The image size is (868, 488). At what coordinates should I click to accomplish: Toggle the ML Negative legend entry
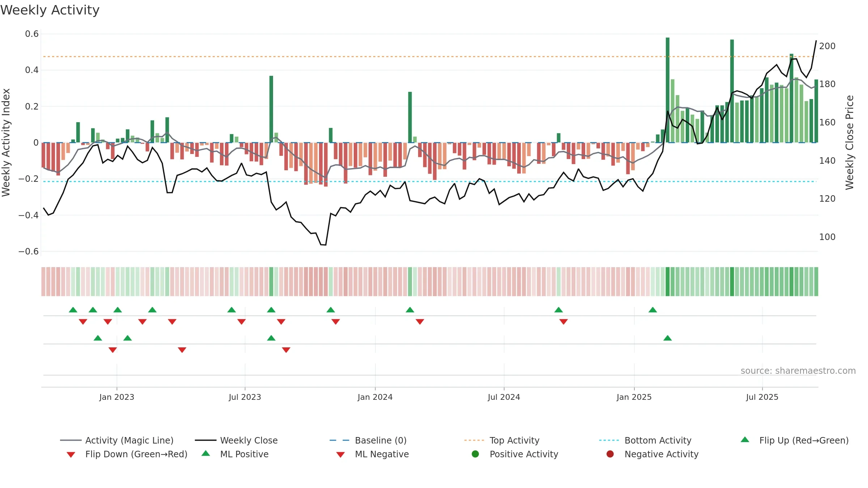373,454
